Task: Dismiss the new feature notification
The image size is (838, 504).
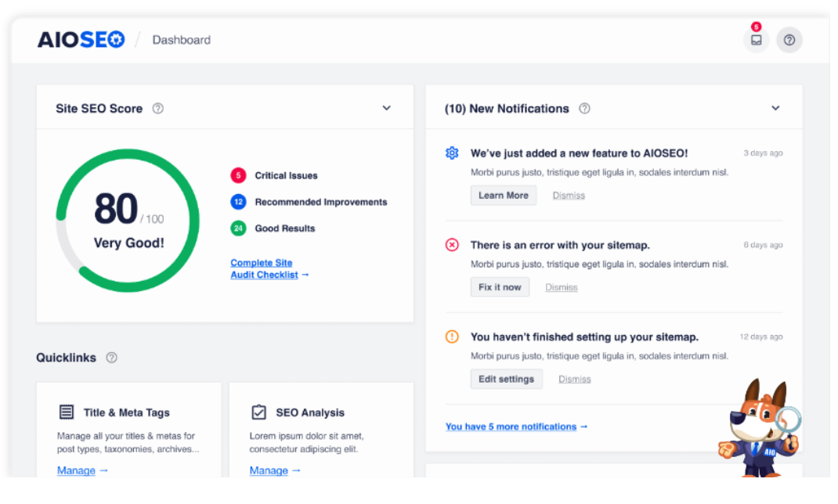Action: (569, 196)
